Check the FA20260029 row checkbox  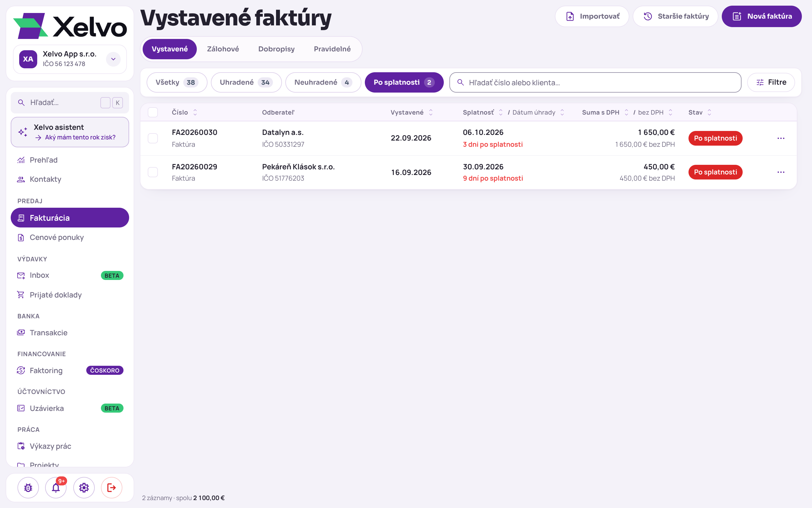[153, 172]
